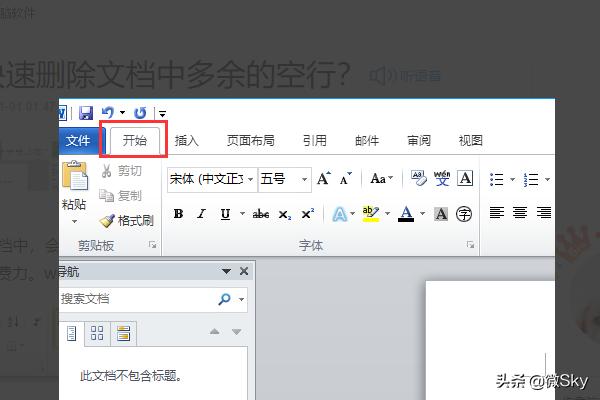600x400 pixels.
Task: Switch to the 插入 ribbon tab
Action: tap(186, 140)
